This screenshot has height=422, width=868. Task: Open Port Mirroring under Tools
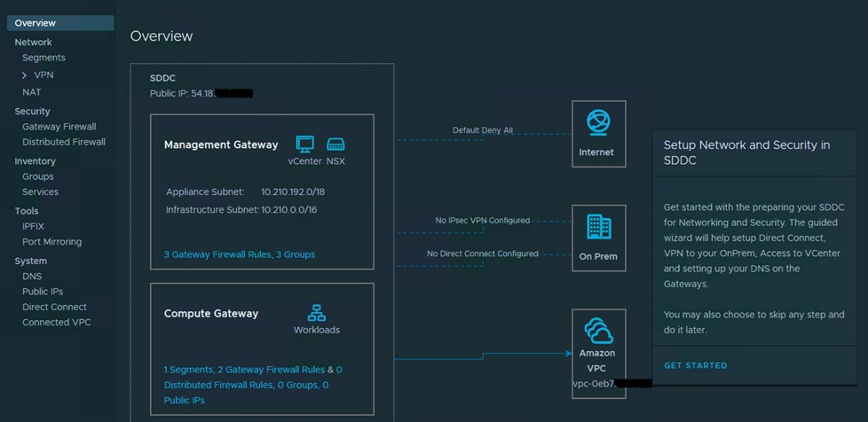52,242
